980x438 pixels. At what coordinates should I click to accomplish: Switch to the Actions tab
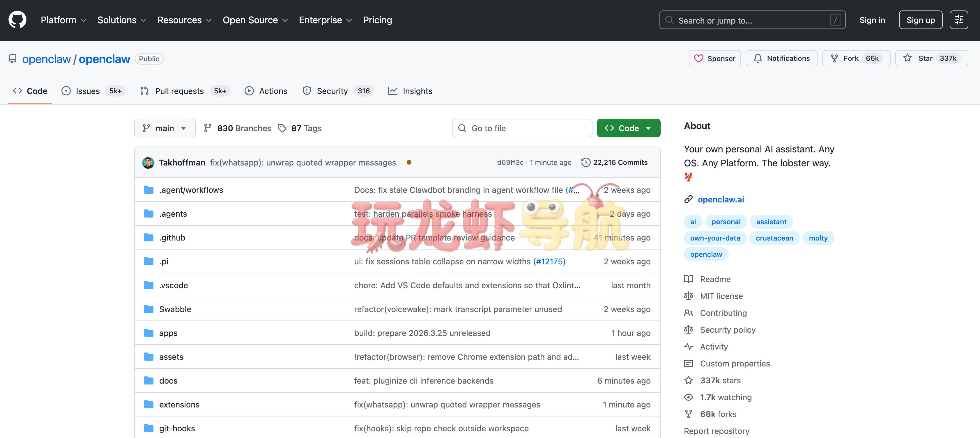pyautogui.click(x=266, y=91)
